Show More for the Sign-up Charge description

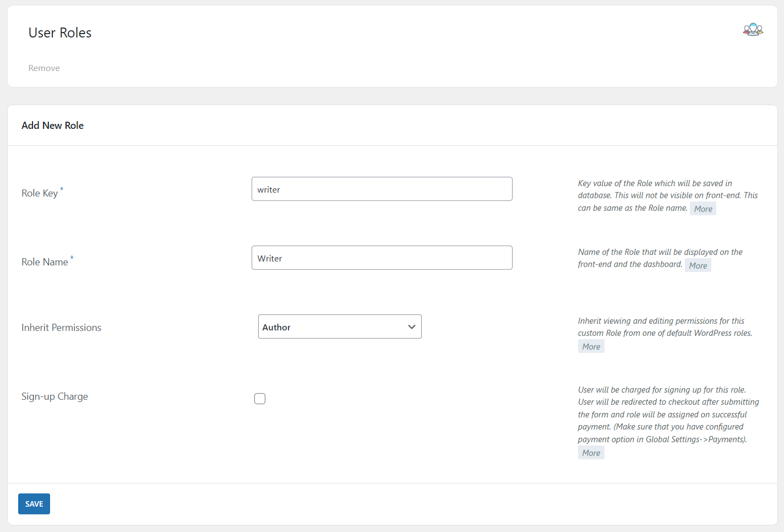point(591,453)
